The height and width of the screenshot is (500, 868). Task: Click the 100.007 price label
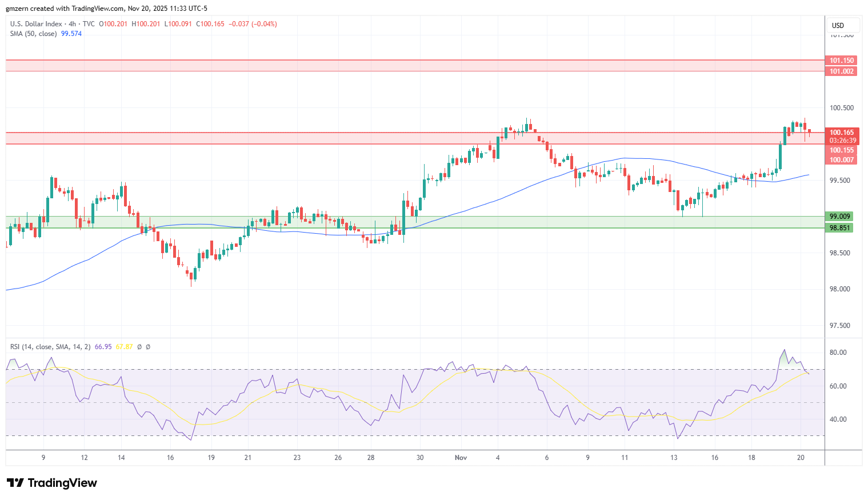[x=841, y=160]
